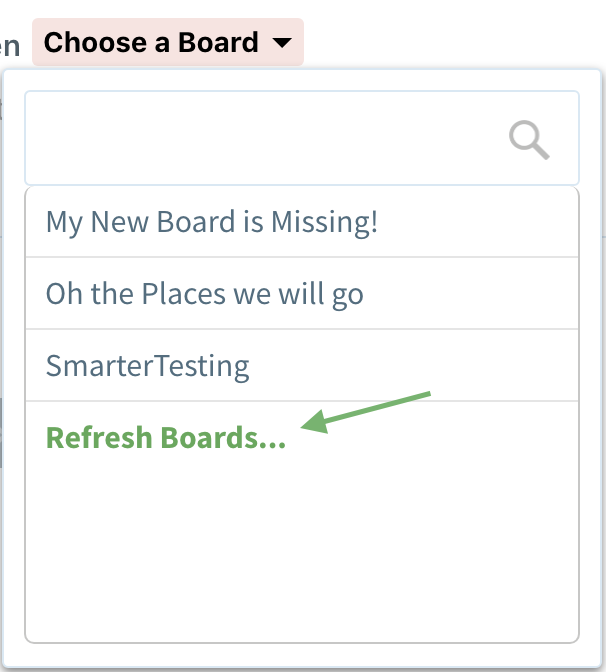Collapse the board list using the dropdown caret
This screenshot has width=606, height=672.
click(282, 43)
